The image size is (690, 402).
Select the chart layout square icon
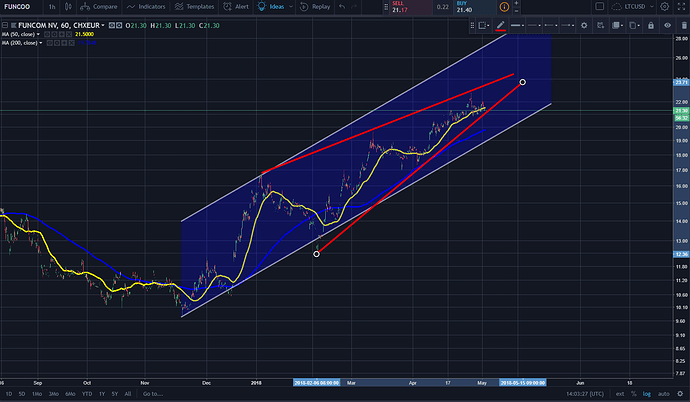click(599, 7)
